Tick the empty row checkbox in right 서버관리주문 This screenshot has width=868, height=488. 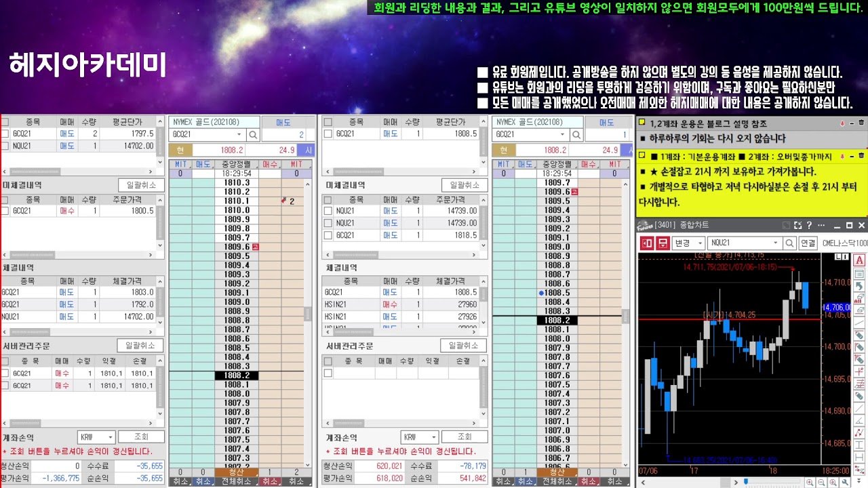(329, 373)
